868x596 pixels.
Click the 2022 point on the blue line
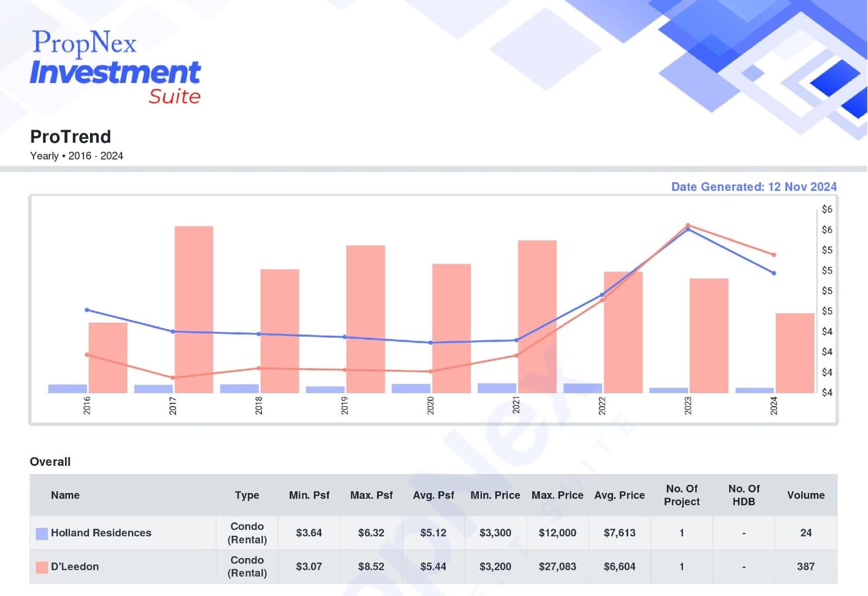click(x=602, y=295)
